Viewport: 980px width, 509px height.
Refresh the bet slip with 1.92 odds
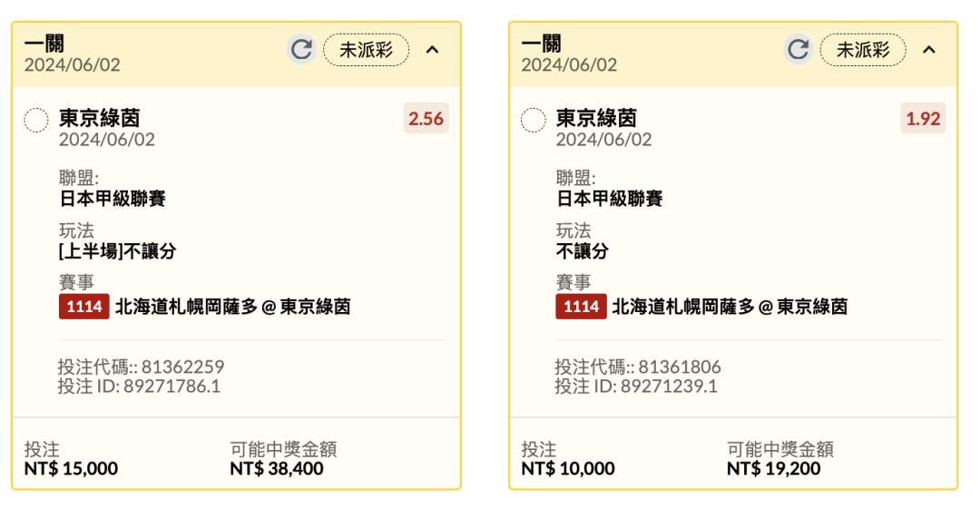click(799, 49)
